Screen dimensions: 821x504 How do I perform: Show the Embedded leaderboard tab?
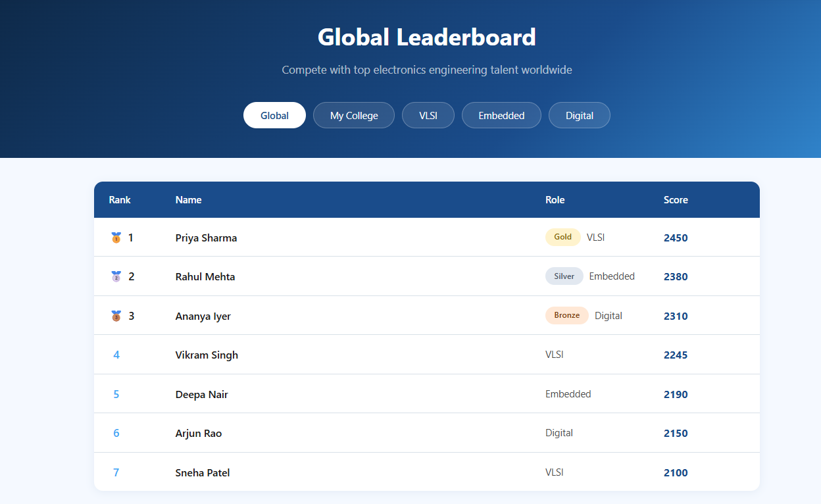click(x=501, y=115)
